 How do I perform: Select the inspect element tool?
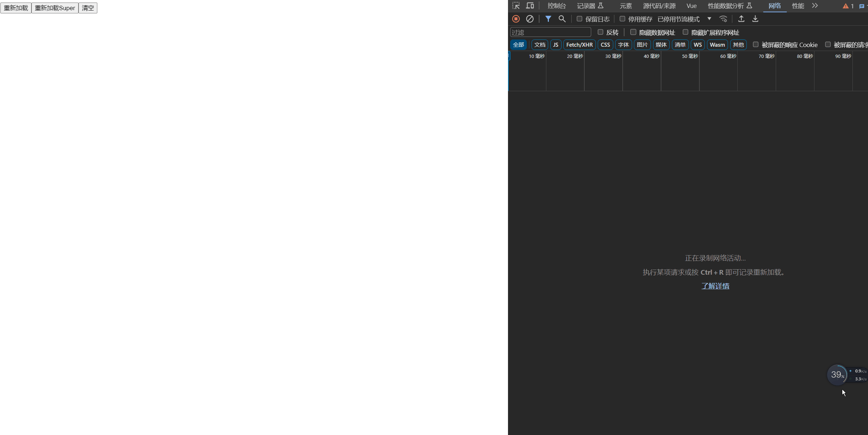[x=516, y=6]
